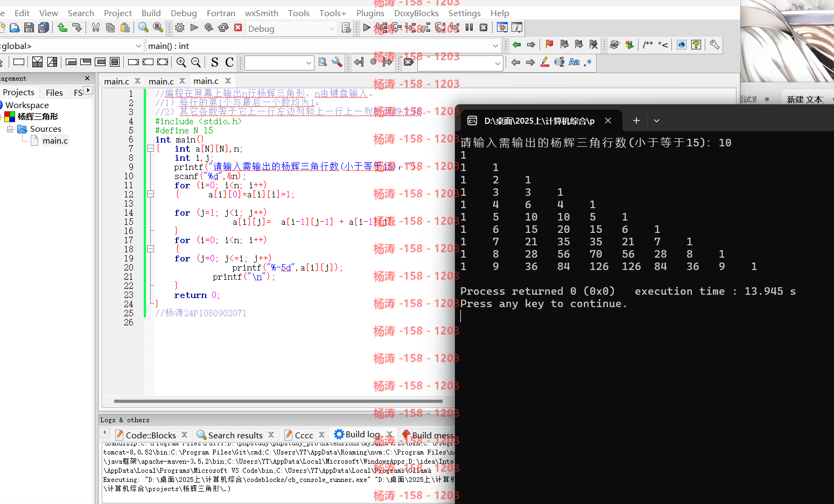
Task: Toggle a bookmark with the red flag icon
Action: point(549,45)
